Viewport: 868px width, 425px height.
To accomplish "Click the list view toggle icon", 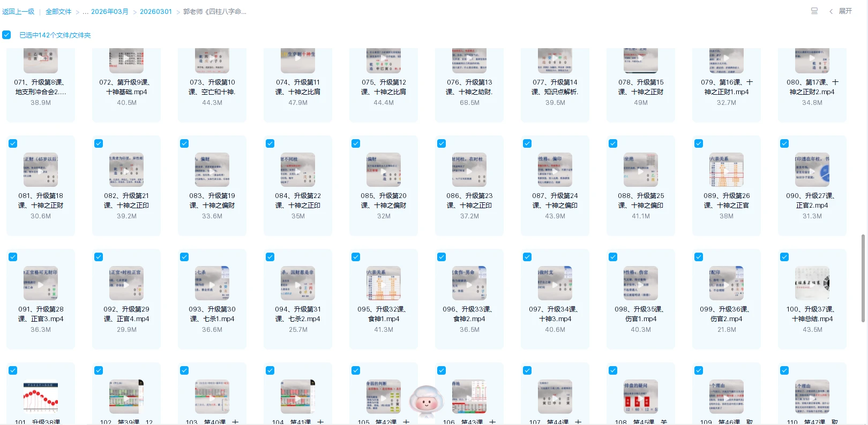I will pyautogui.click(x=814, y=11).
